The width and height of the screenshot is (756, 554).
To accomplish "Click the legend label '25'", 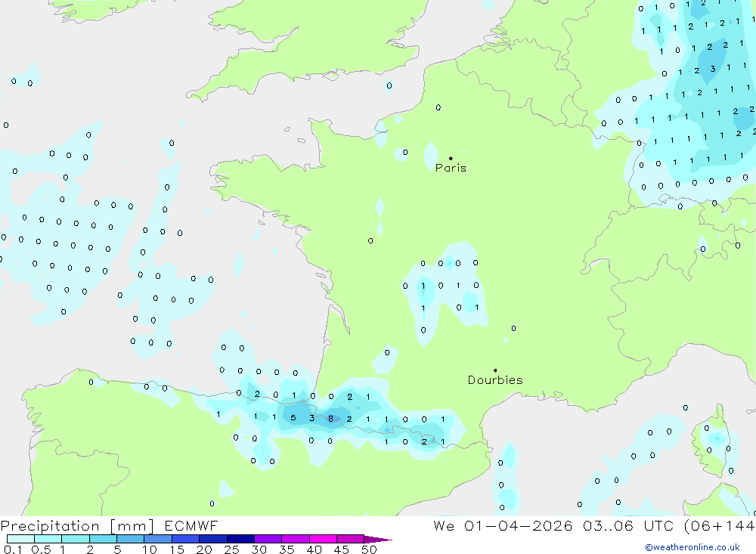I will (x=231, y=549).
